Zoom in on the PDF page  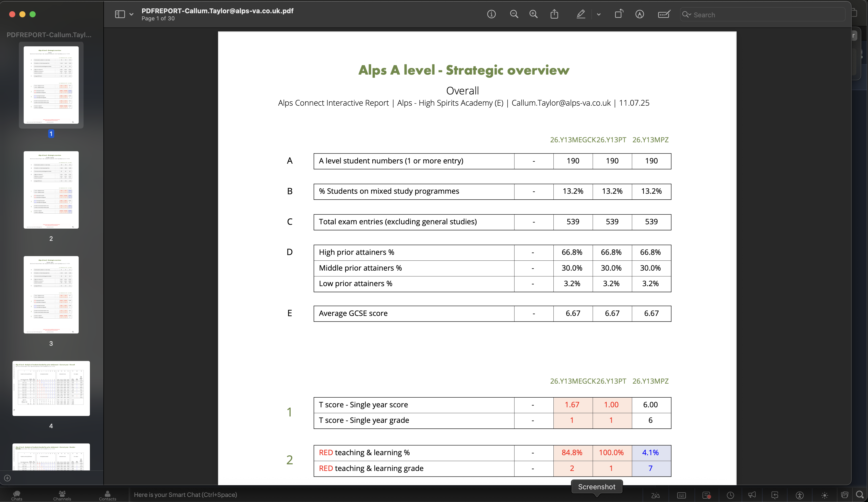coord(534,14)
